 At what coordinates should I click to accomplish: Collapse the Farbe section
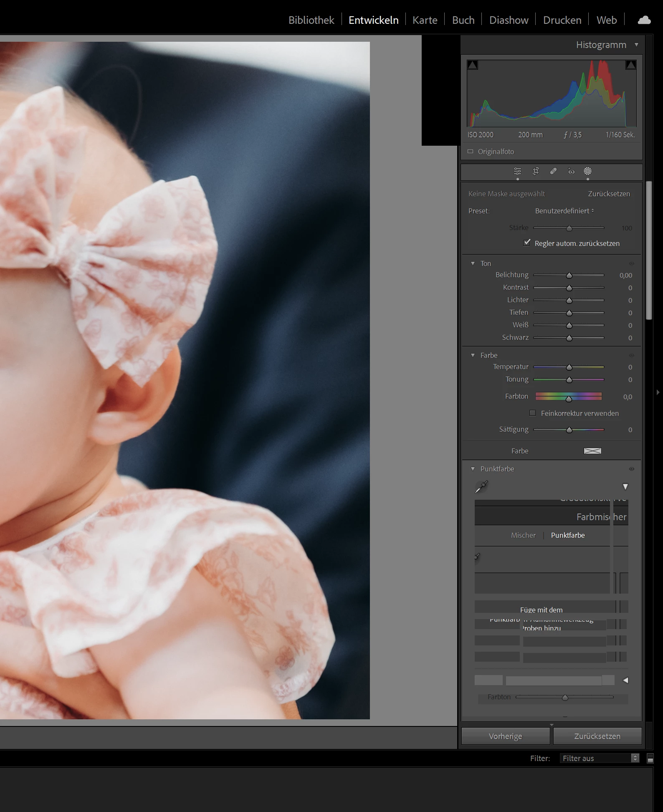[473, 355]
